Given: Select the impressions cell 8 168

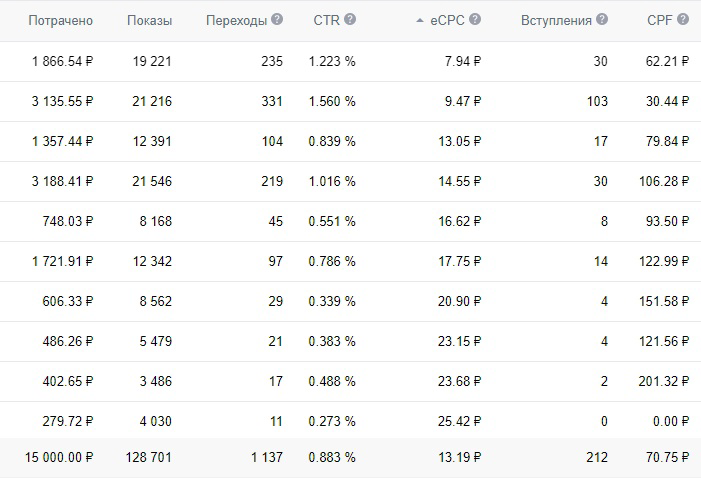Looking at the screenshot, I should coord(156,221).
